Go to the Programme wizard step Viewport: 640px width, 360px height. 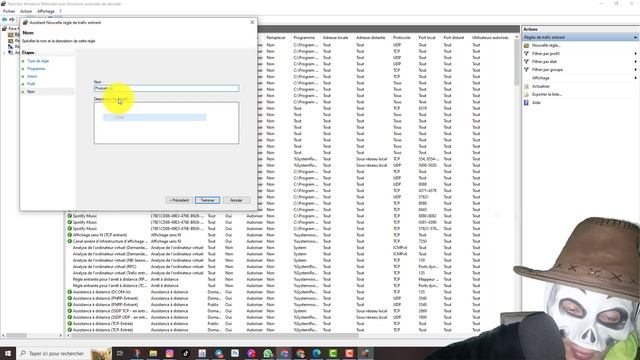(36, 69)
